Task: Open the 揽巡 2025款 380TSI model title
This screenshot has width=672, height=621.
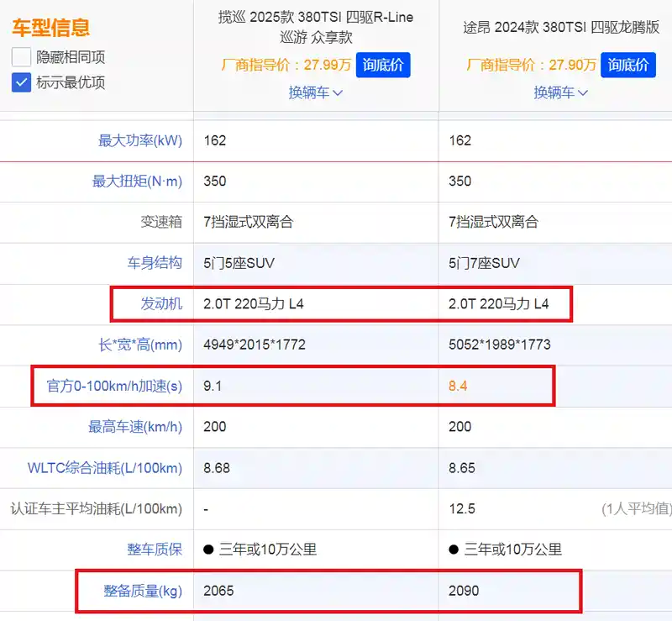Action: pyautogui.click(x=316, y=27)
